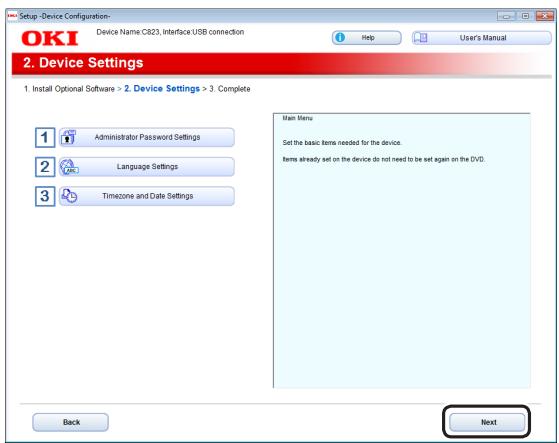Click breadcrumb 1. Install Optional Software

tap(69, 89)
